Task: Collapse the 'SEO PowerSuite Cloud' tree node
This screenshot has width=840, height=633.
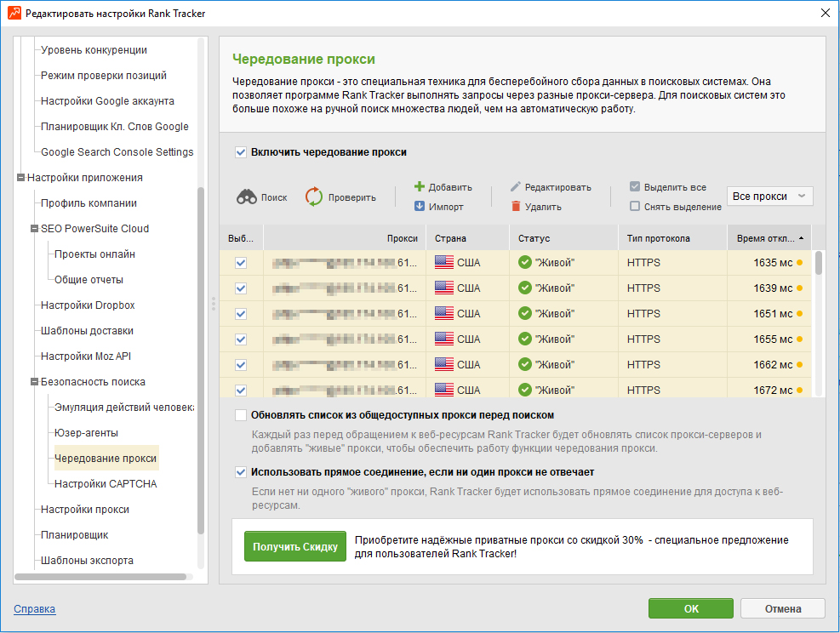Action: tap(34, 229)
